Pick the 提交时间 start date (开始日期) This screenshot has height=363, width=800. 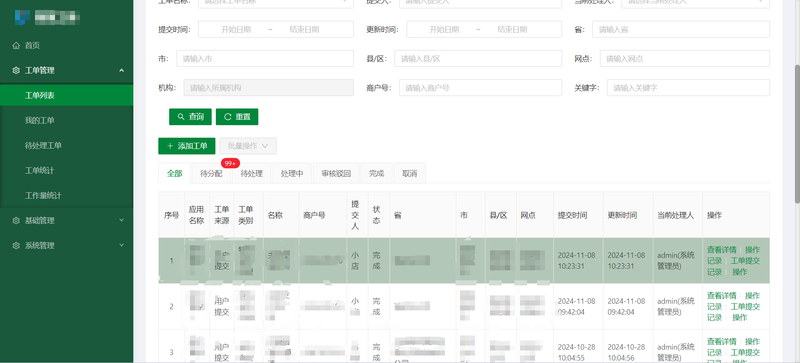(236, 30)
